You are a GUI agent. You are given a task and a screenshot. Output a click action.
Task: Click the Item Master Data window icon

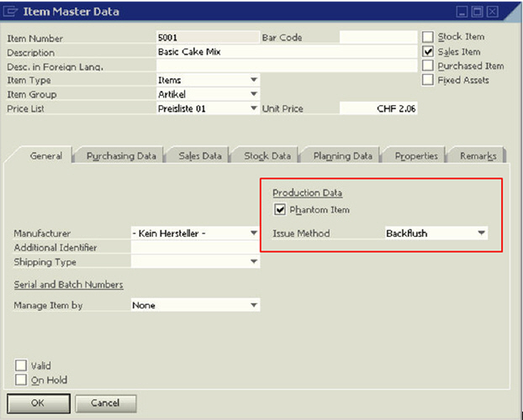10,12
